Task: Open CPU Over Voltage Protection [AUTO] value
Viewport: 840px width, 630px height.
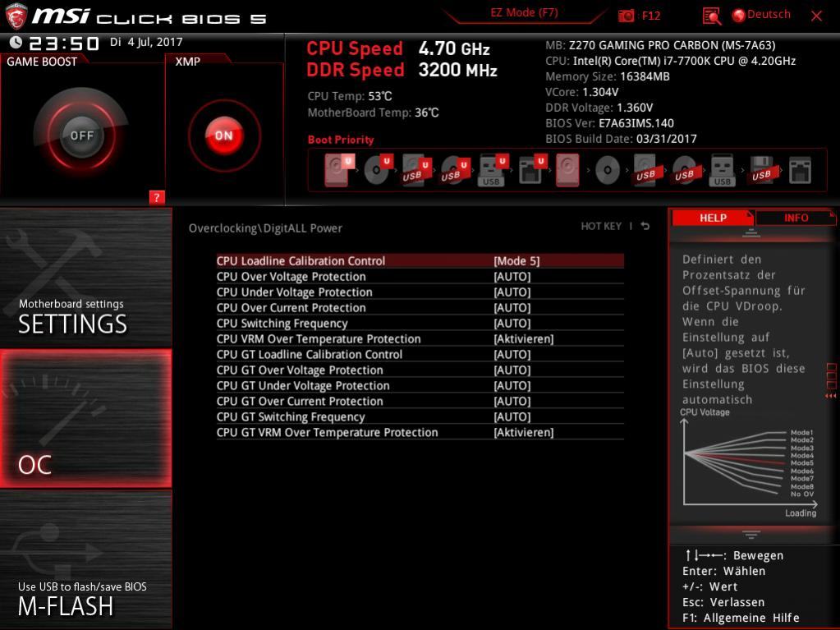Action: (x=512, y=277)
